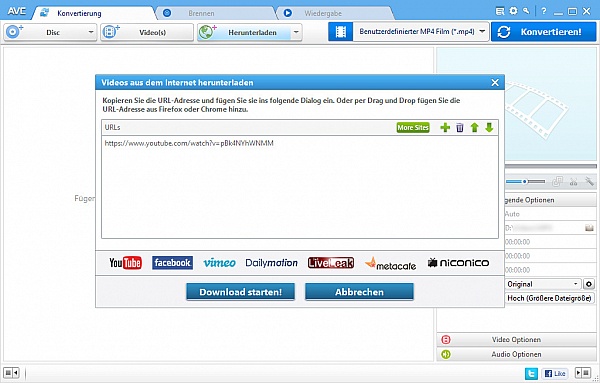Click the LiveLeak logo
The height and width of the screenshot is (383, 600).
[331, 263]
